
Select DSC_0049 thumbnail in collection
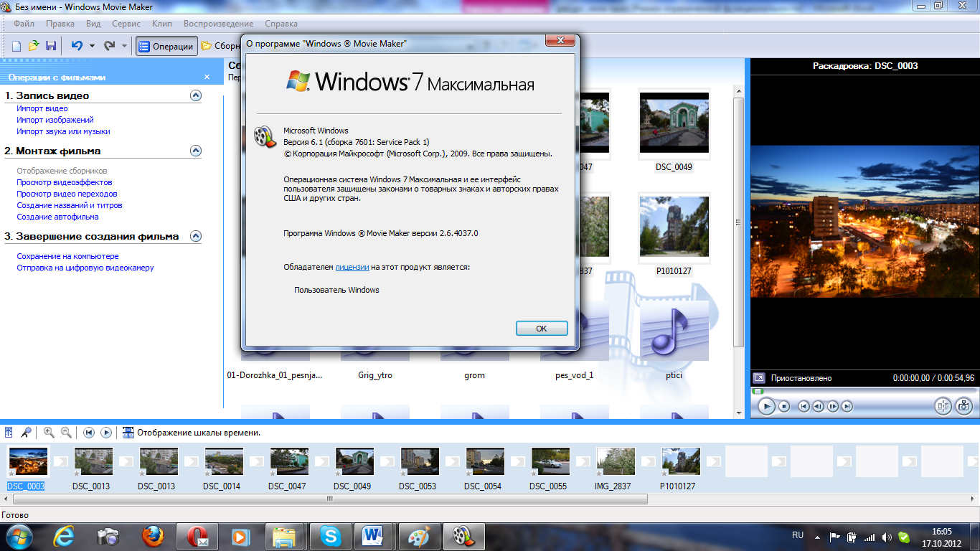(674, 122)
